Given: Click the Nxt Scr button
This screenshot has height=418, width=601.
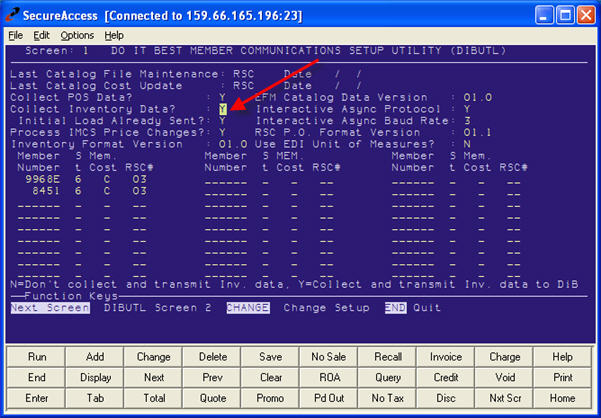Looking at the screenshot, I should click(504, 399).
